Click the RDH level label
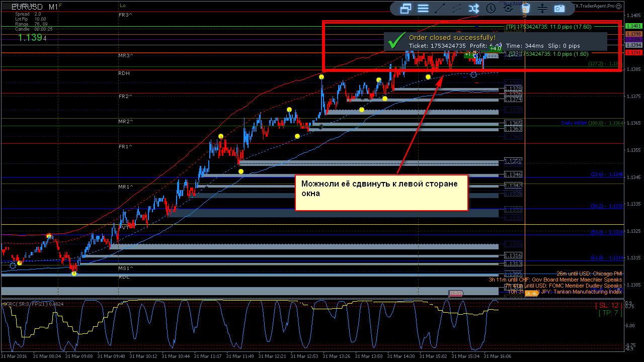Screen dimensions: 644x362 coord(124,73)
